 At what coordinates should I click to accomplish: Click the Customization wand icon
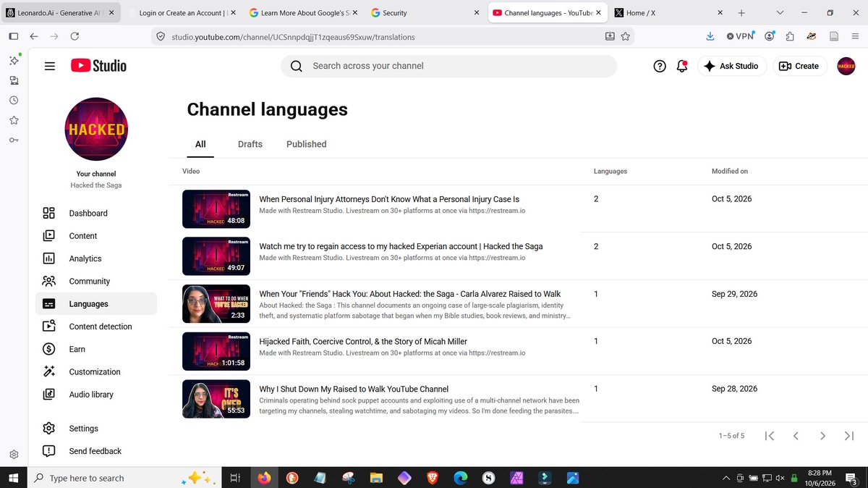[49, 371]
